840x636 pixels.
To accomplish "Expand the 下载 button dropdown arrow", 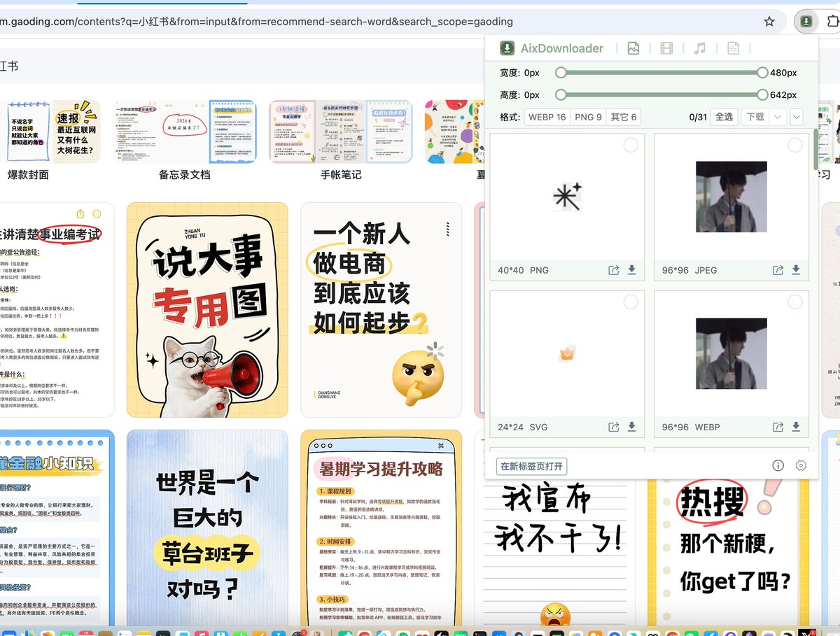I will tap(778, 117).
